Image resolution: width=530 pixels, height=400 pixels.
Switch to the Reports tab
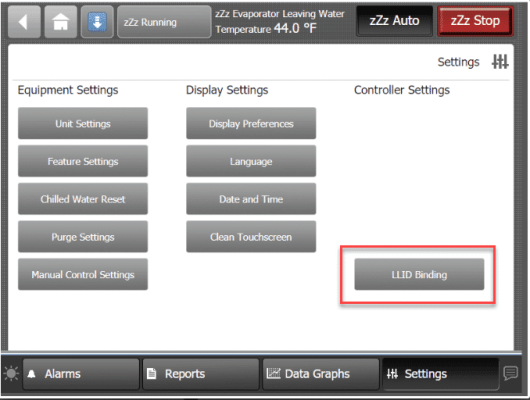pyautogui.click(x=201, y=374)
